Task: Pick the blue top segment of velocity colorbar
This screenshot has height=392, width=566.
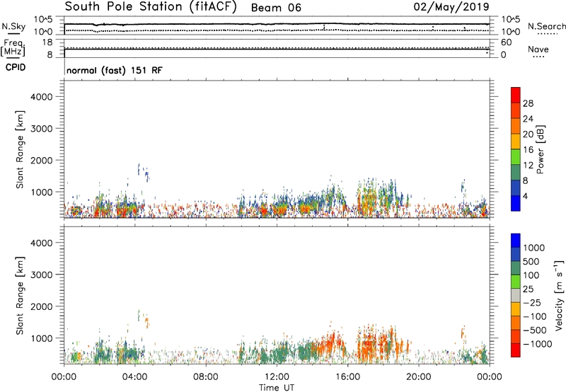Action: tap(516, 241)
